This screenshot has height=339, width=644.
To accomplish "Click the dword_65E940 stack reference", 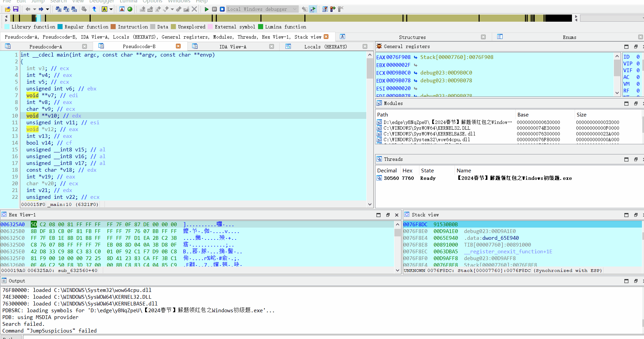I will pyautogui.click(x=501, y=238).
